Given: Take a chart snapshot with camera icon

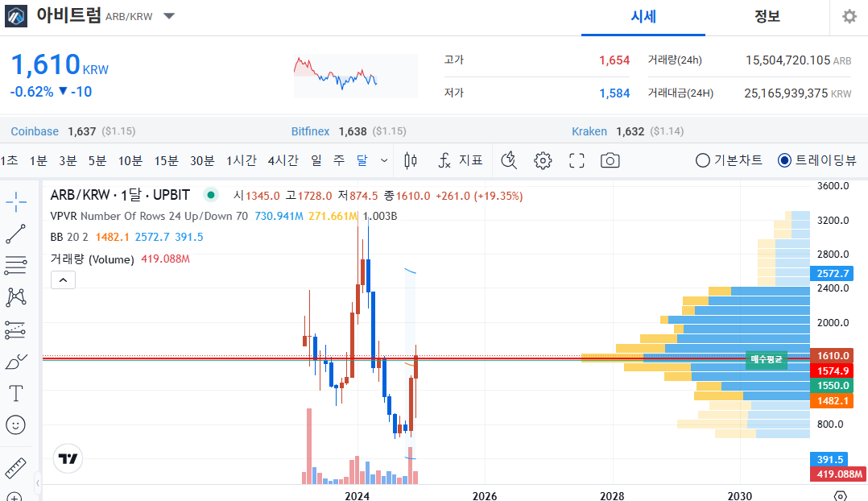Looking at the screenshot, I should coord(610,160).
